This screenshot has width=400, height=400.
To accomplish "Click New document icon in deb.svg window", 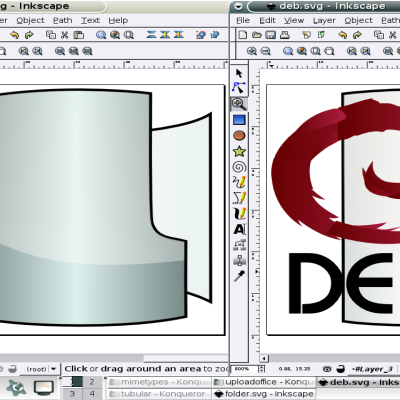I will [243, 35].
